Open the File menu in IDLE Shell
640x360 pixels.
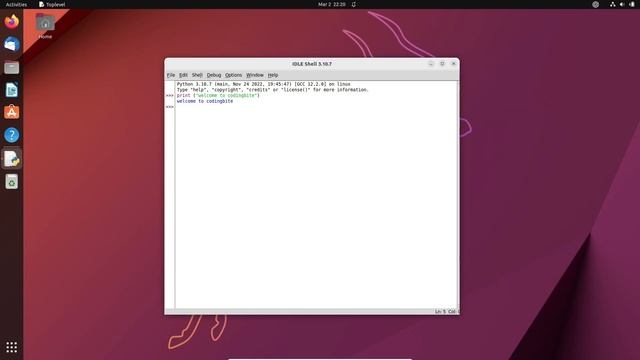(171, 75)
